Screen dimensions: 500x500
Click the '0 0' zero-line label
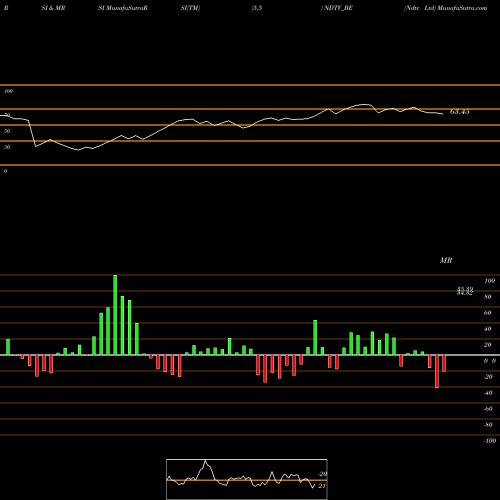[x=490, y=361]
